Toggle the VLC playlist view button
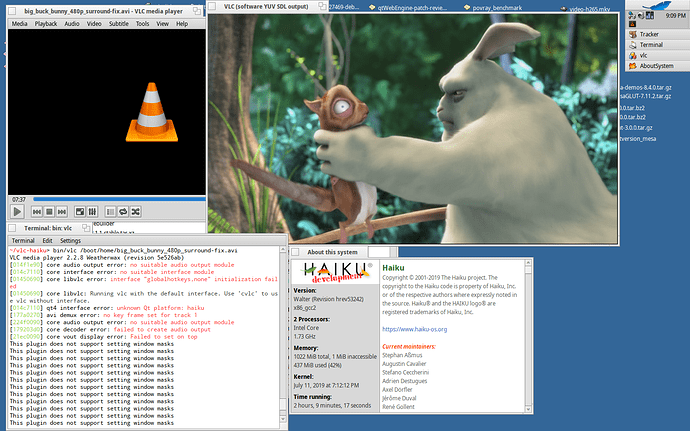This screenshot has width=690, height=431. click(110, 212)
